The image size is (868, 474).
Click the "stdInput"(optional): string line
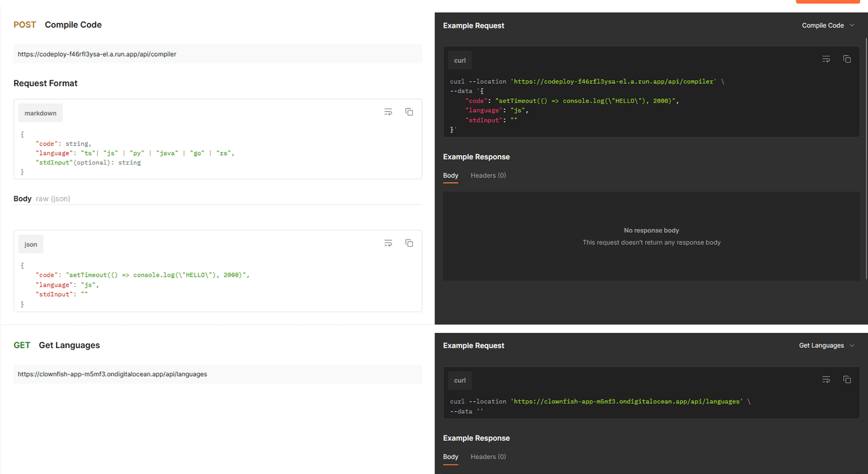click(x=88, y=163)
